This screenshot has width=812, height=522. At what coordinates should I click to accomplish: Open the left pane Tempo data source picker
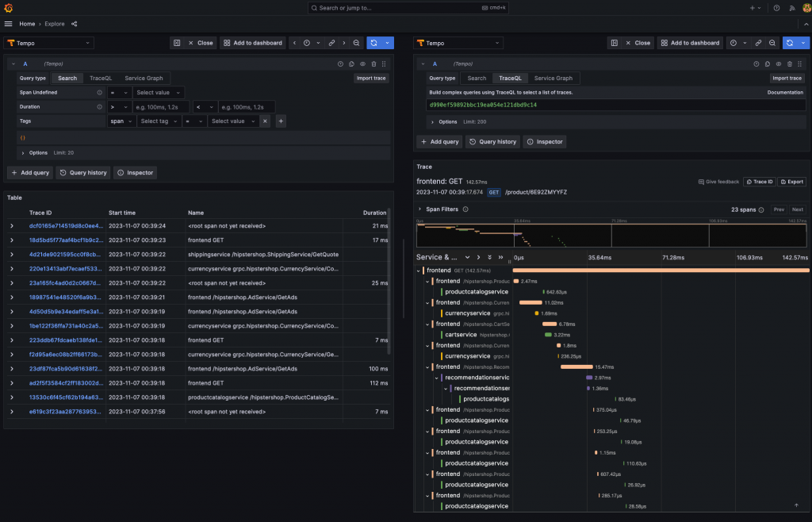point(48,43)
